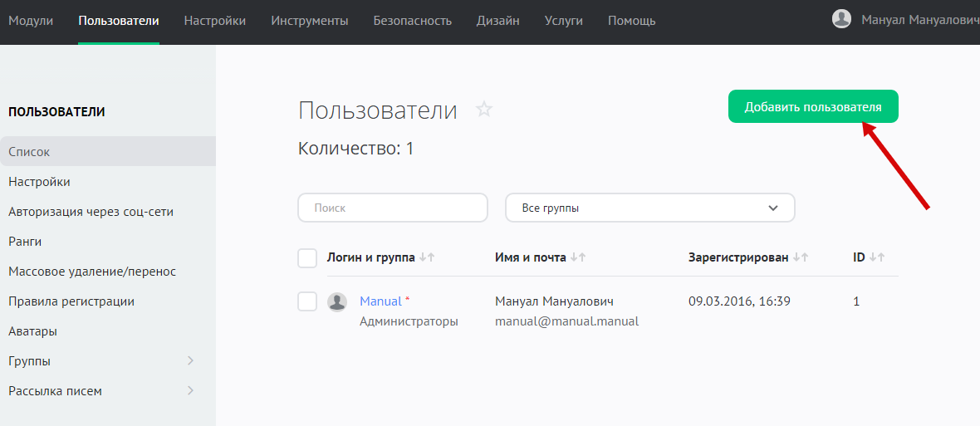Open the Manual user login link
The image size is (980, 426).
[380, 301]
